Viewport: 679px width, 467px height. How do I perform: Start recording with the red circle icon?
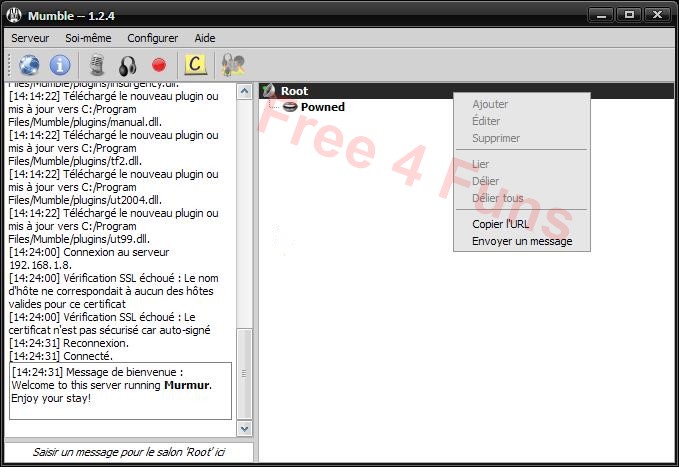159,65
